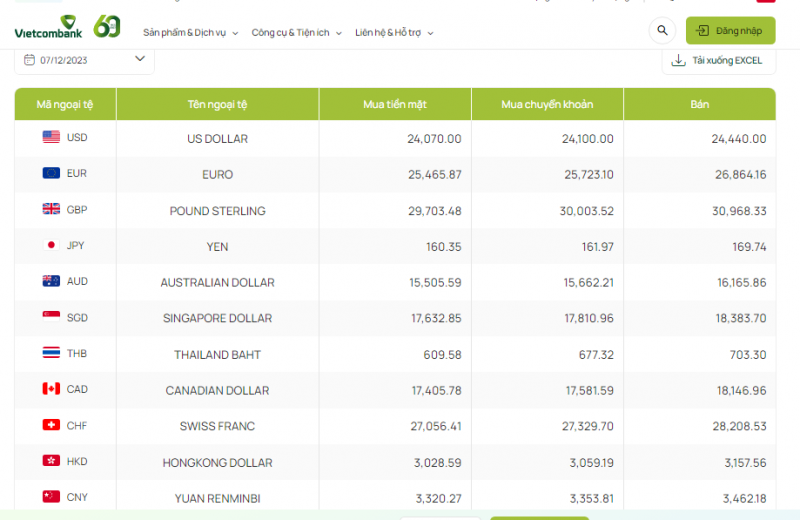The image size is (800, 520).
Task: Open the Sản phẩm & Dịch vụ menu
Action: coord(190,33)
